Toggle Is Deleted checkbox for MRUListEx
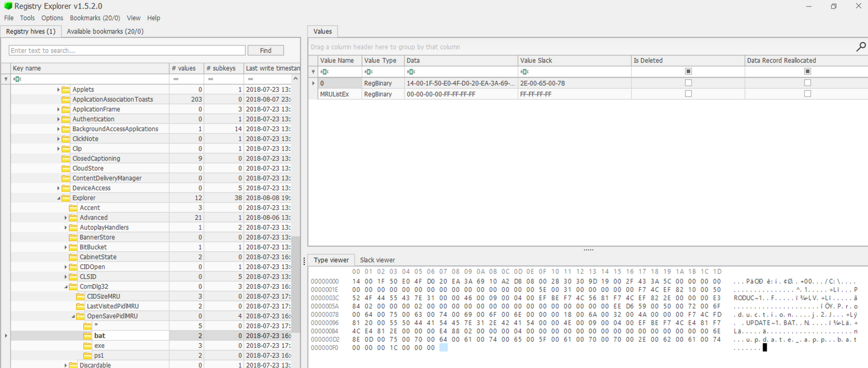The image size is (868, 368). [688, 94]
